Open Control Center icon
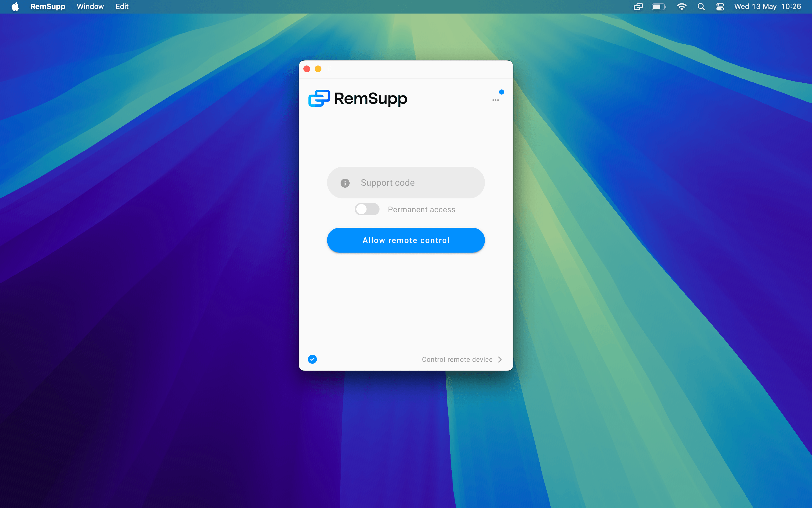812x508 pixels. (x=720, y=7)
